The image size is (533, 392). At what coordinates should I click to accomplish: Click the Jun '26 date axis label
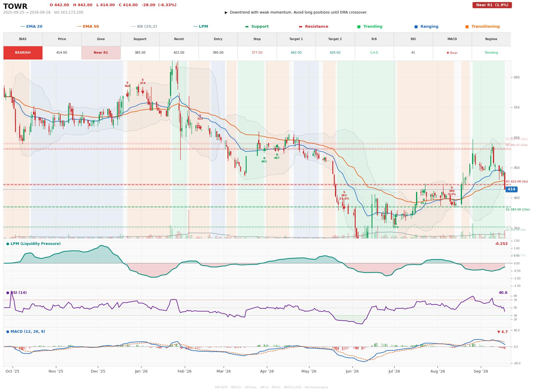[352, 371]
